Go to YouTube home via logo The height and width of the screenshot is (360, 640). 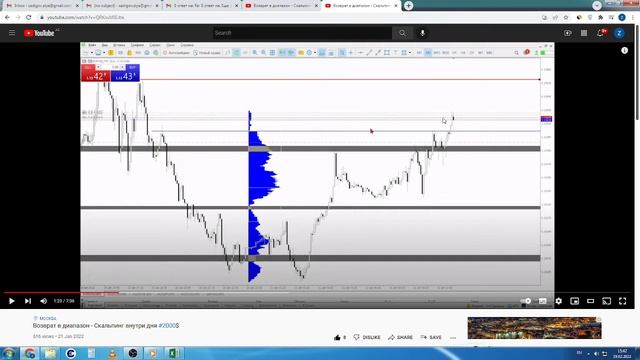tap(39, 33)
